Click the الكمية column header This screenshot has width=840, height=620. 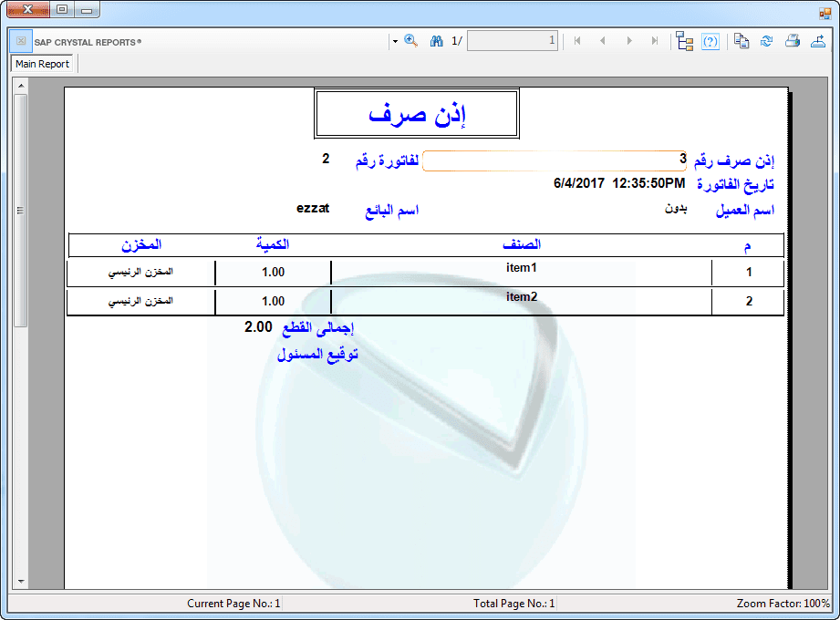coord(273,244)
